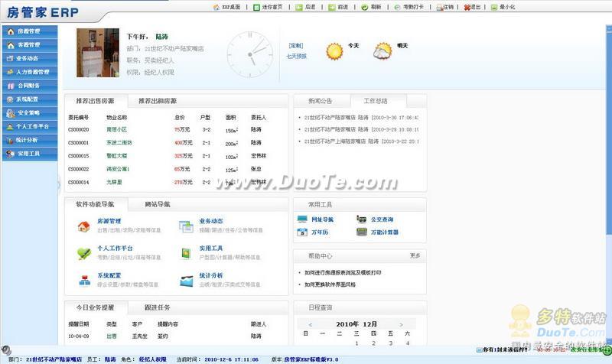Viewport: 612px width, 364px height.
Task: Launch the 万能计算器 calculator tool
Action: pos(362,232)
